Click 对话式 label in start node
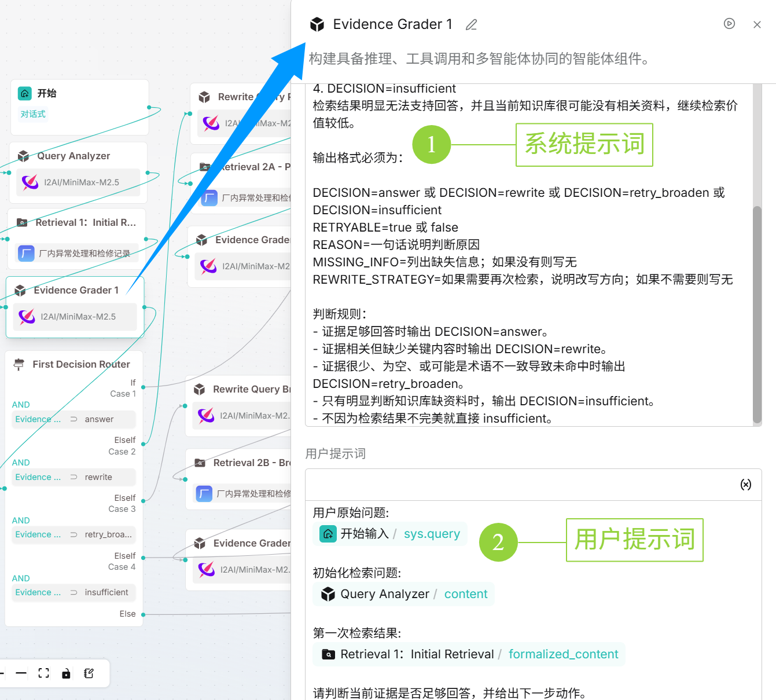This screenshot has width=776, height=700. click(x=33, y=115)
